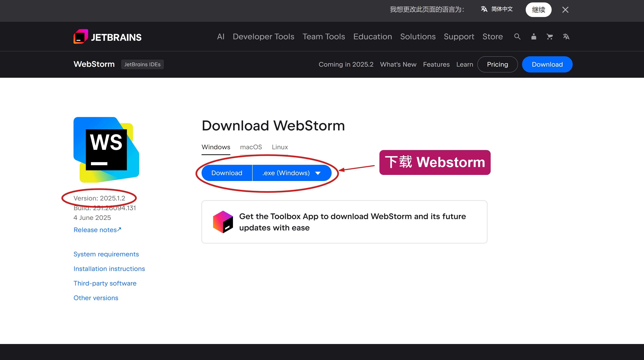Image resolution: width=644 pixels, height=360 pixels.
Task: Click the JetBrains IDEs tag
Action: coord(142,64)
